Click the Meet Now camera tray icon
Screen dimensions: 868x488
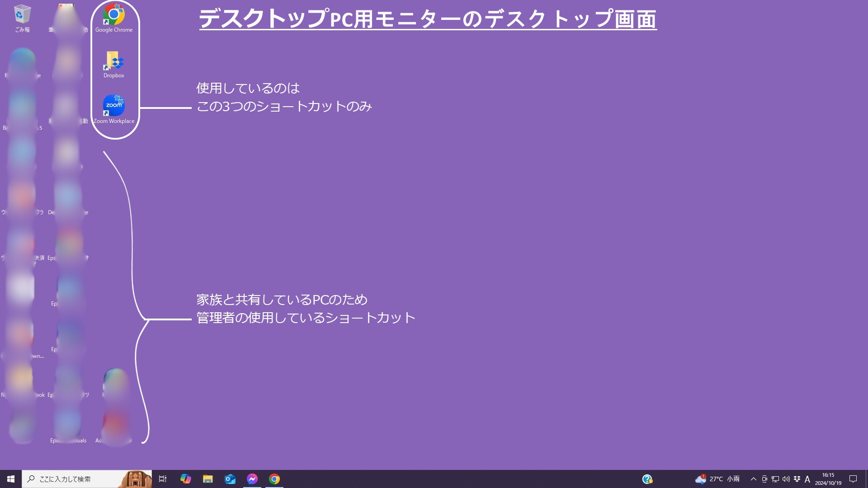[764, 479]
